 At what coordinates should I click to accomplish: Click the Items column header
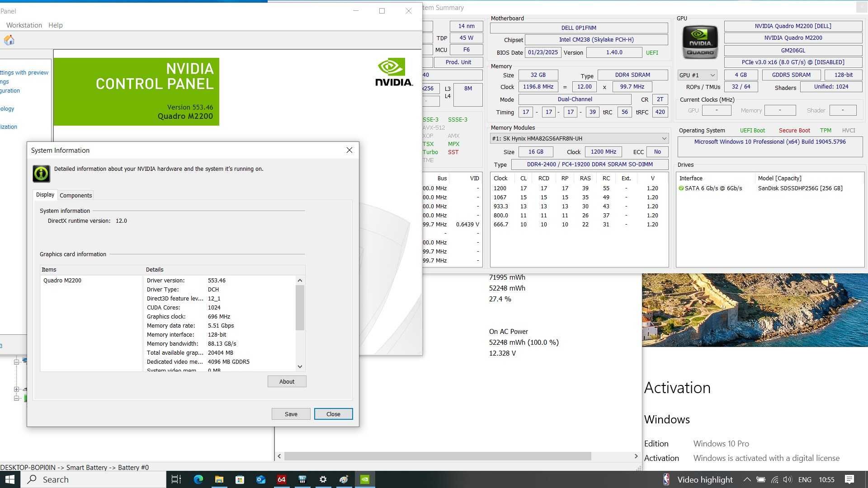click(92, 270)
